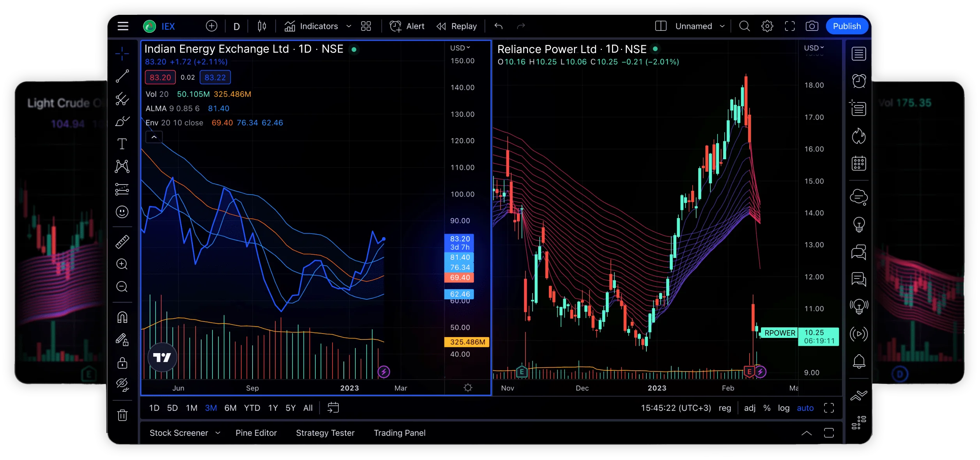Select the 6M time range
The width and height of the screenshot is (980, 460).
click(x=230, y=408)
